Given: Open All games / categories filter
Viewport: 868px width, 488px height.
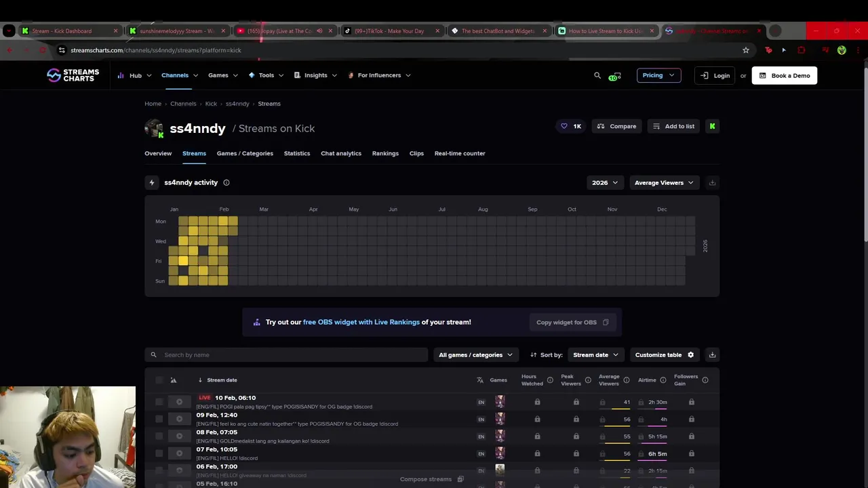Looking at the screenshot, I should click(476, 354).
